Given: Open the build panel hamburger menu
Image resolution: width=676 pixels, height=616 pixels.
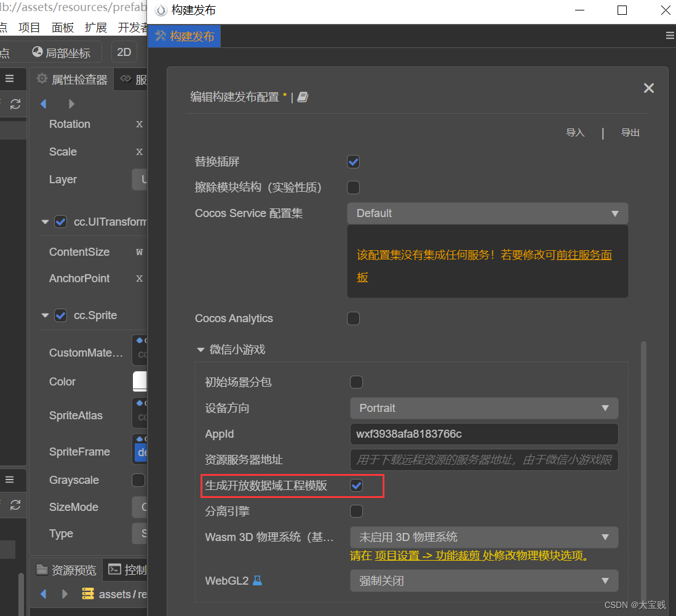Looking at the screenshot, I should click(670, 36).
